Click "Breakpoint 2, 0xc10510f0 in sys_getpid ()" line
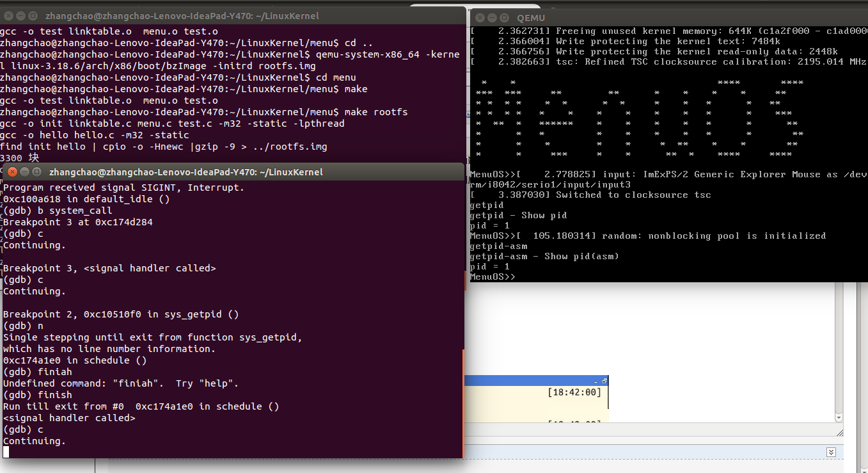This screenshot has height=473, width=868. click(121, 314)
